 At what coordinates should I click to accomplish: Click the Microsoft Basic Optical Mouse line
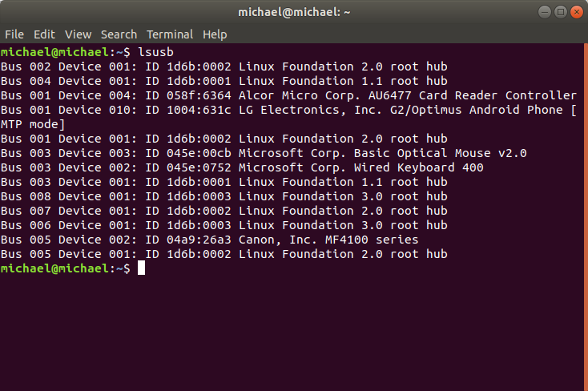coord(264,153)
